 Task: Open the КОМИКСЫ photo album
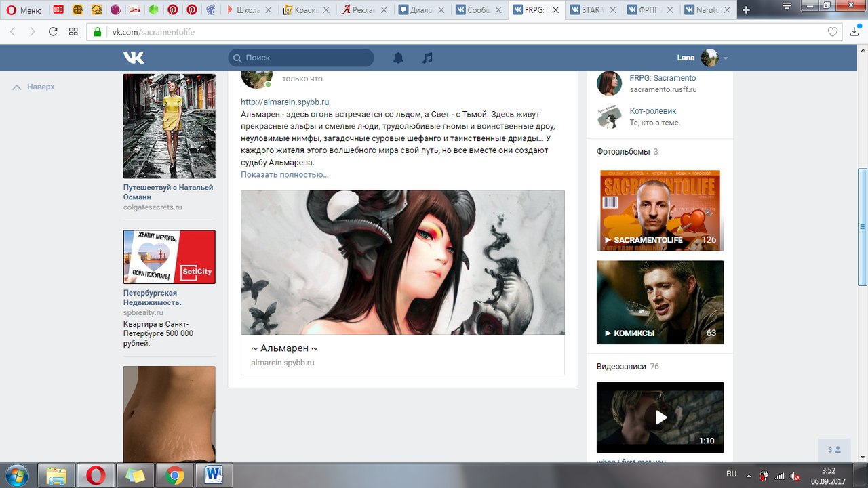click(660, 302)
